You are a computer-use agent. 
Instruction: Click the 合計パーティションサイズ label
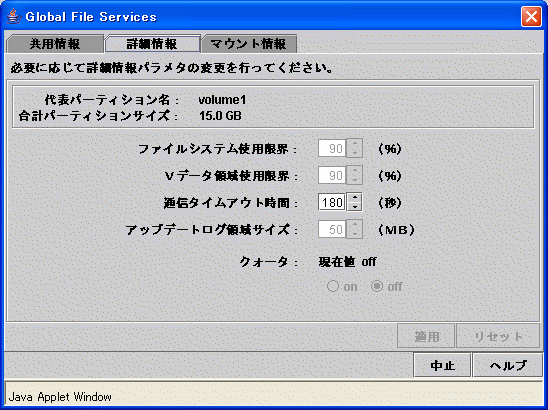pyautogui.click(x=98, y=116)
